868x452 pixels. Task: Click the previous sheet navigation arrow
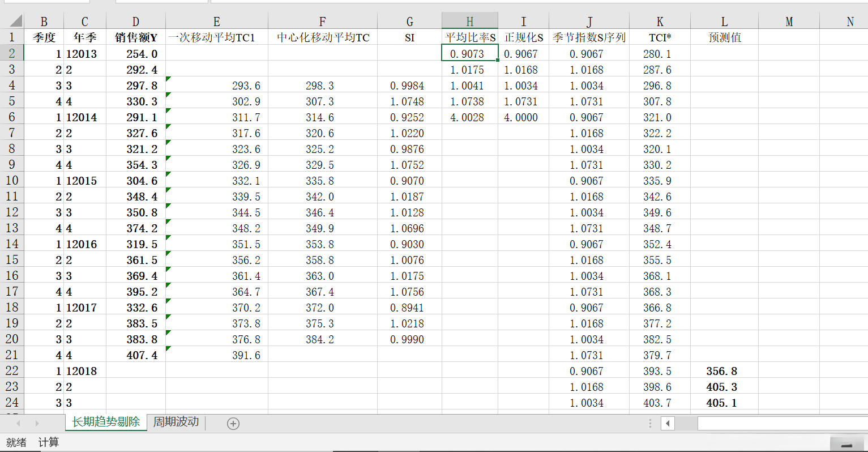[x=18, y=423]
